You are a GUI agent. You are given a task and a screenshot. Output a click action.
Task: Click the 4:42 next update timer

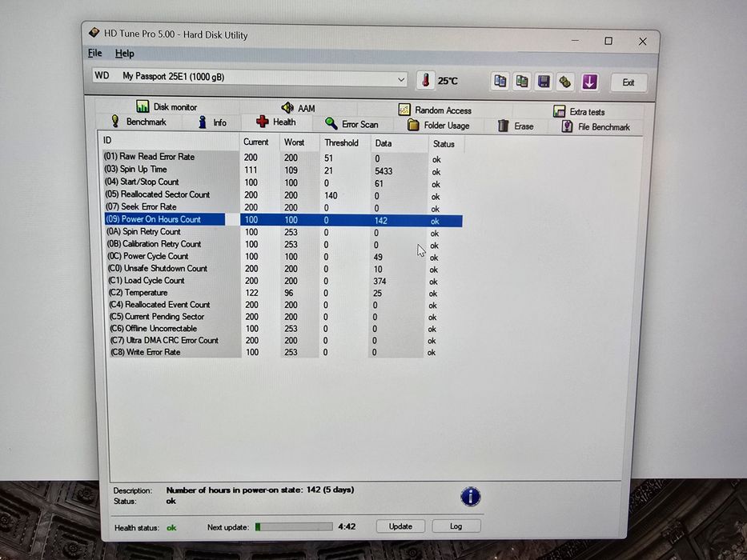click(347, 526)
